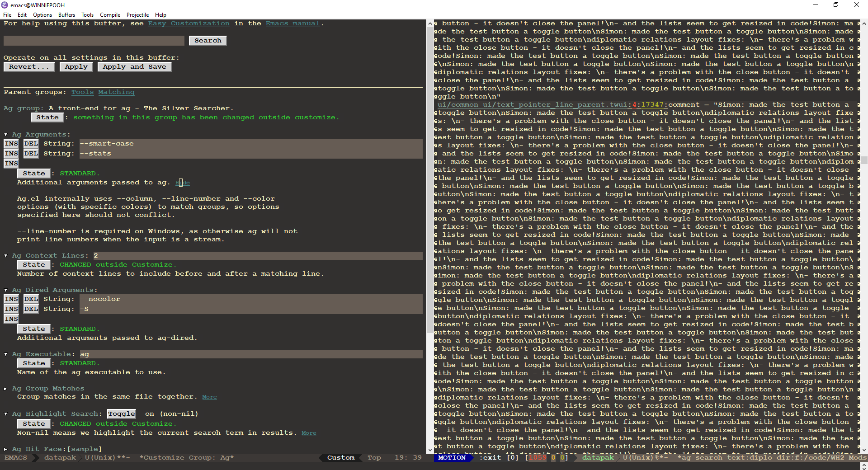This screenshot has width=868, height=470.
Task: Expand the Ag Hit Face section
Action: (x=6, y=449)
